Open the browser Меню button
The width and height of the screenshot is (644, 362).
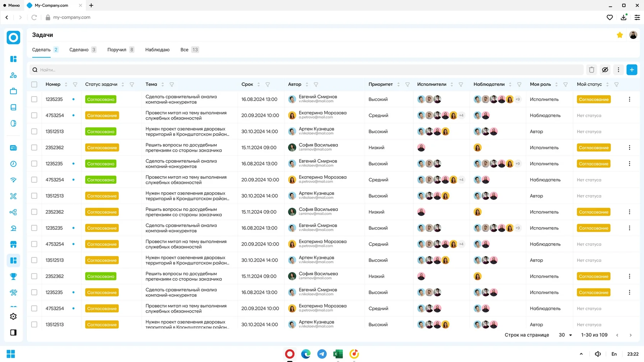(x=11, y=5)
